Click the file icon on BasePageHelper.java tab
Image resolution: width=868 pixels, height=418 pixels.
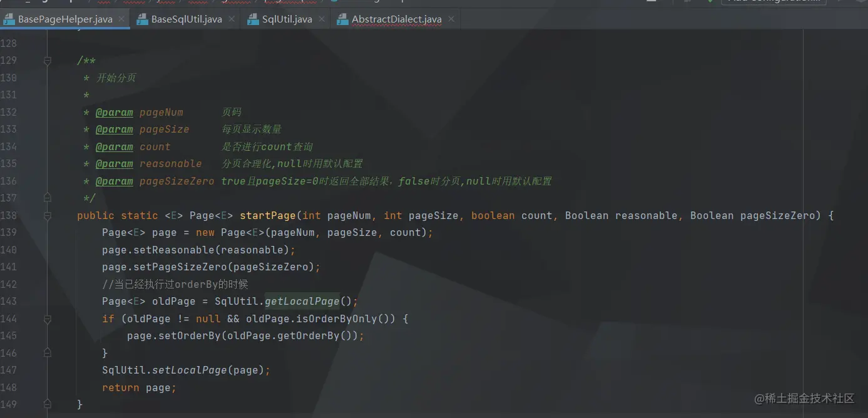(9, 19)
